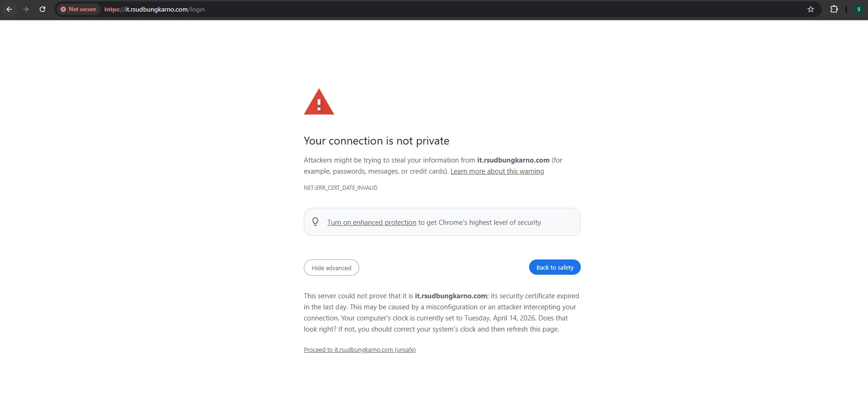Click the forward navigation arrow
Image resolution: width=868 pixels, height=410 pixels.
pyautogui.click(x=26, y=9)
